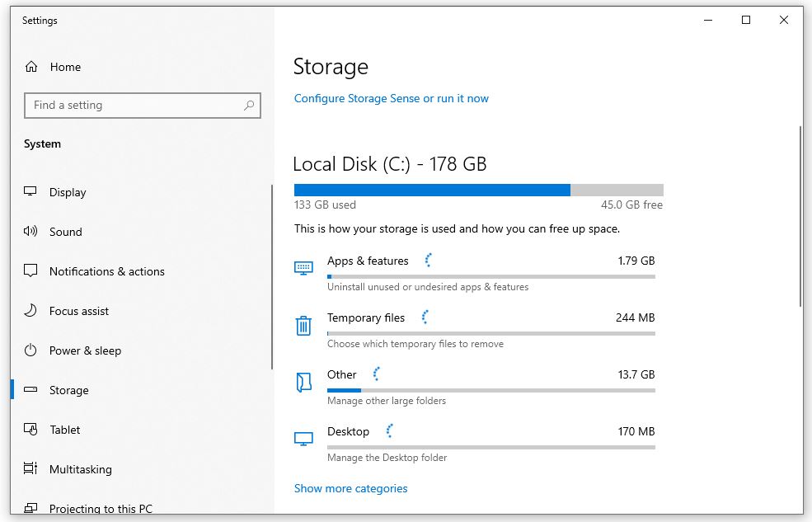Click the 45.0 GB free label
812x522 pixels.
[631, 205]
